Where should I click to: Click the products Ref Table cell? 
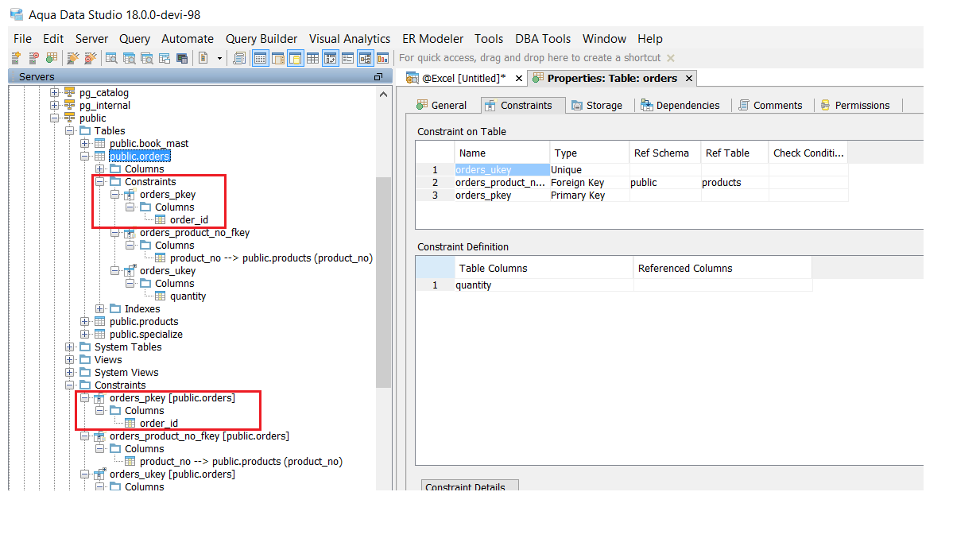coord(734,183)
